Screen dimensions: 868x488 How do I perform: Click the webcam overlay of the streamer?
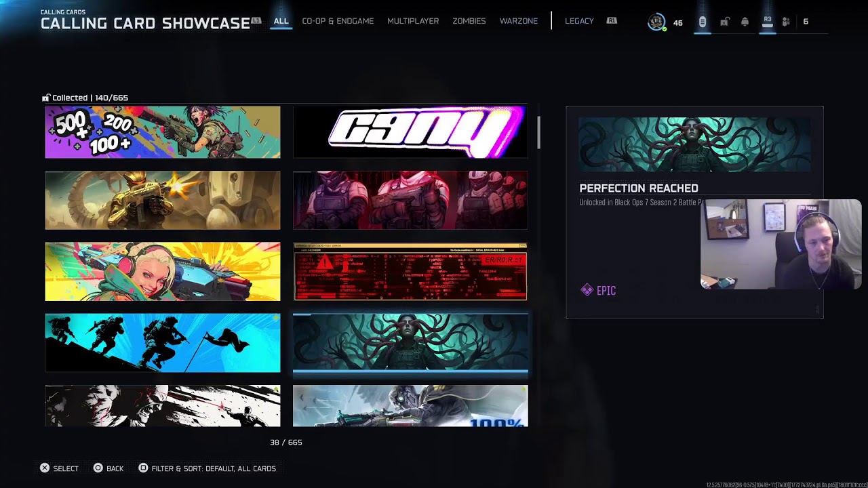tap(781, 244)
